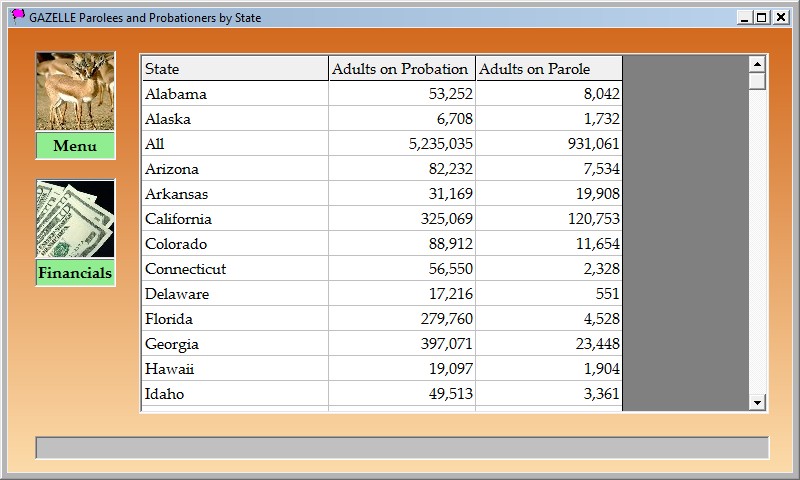Select the Adults on Probation column header
This screenshot has height=480, width=800.
click(401, 69)
